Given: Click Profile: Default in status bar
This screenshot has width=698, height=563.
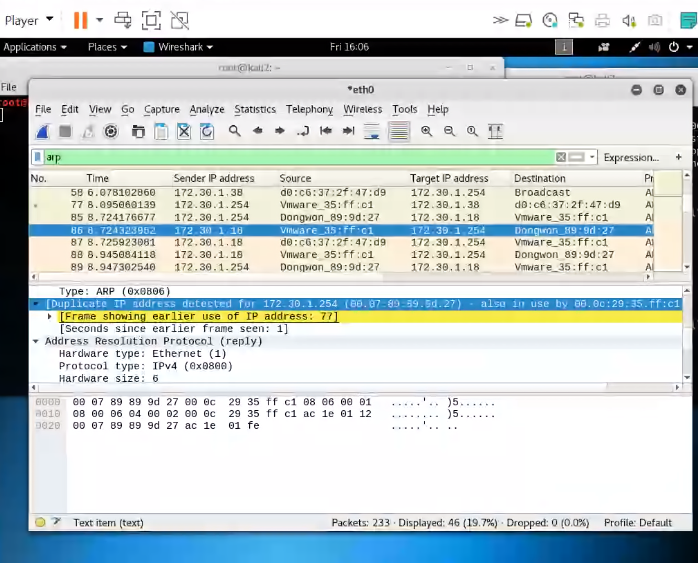Looking at the screenshot, I should click(x=637, y=523).
